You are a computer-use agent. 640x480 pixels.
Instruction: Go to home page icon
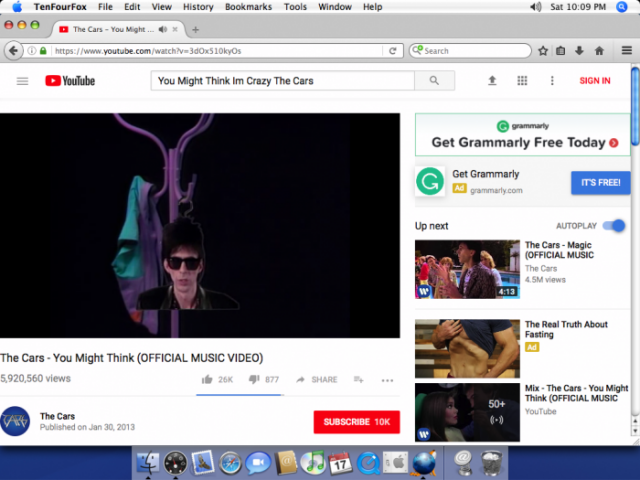599,51
